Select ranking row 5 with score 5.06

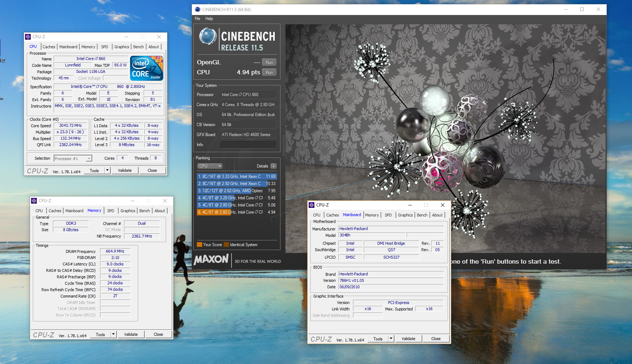(x=237, y=205)
